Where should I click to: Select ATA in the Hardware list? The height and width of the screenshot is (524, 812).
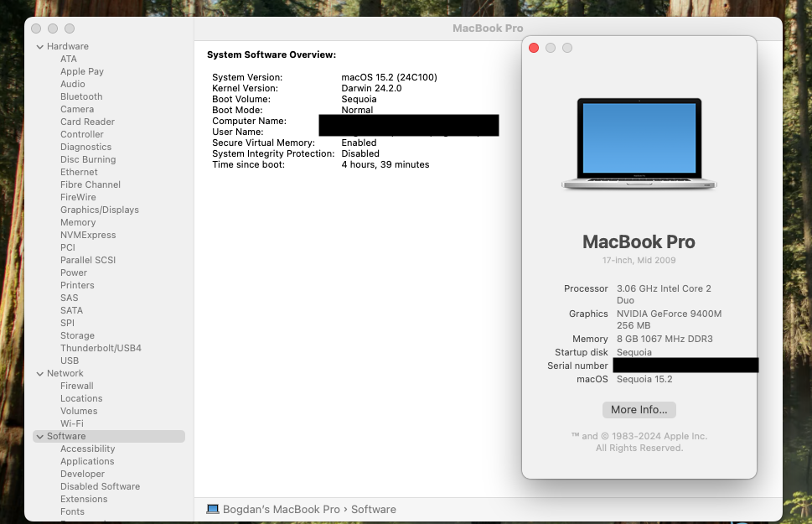coord(69,59)
